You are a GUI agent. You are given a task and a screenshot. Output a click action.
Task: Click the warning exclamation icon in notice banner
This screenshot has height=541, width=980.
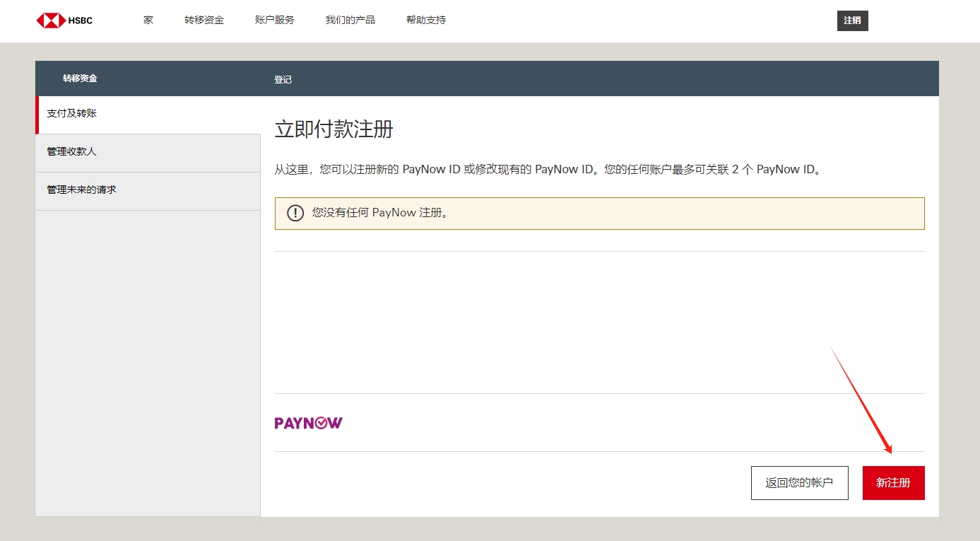tap(295, 213)
